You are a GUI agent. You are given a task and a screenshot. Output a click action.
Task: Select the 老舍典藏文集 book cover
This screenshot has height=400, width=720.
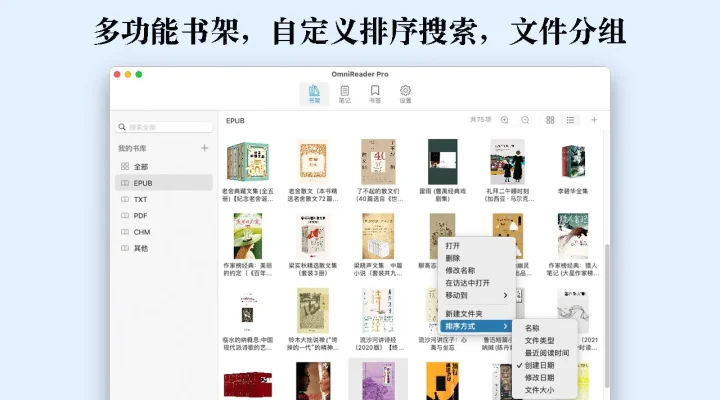pos(248,162)
